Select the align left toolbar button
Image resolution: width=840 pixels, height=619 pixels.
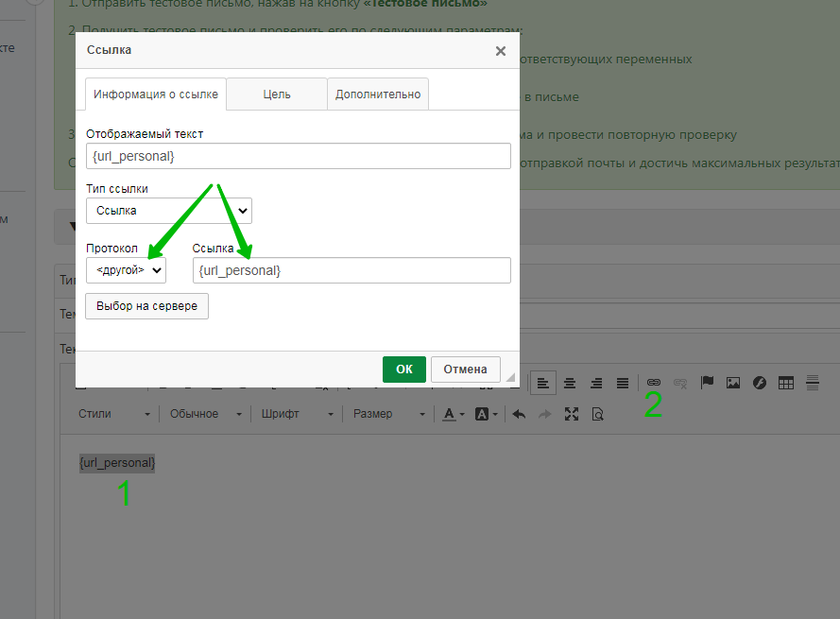(x=542, y=383)
